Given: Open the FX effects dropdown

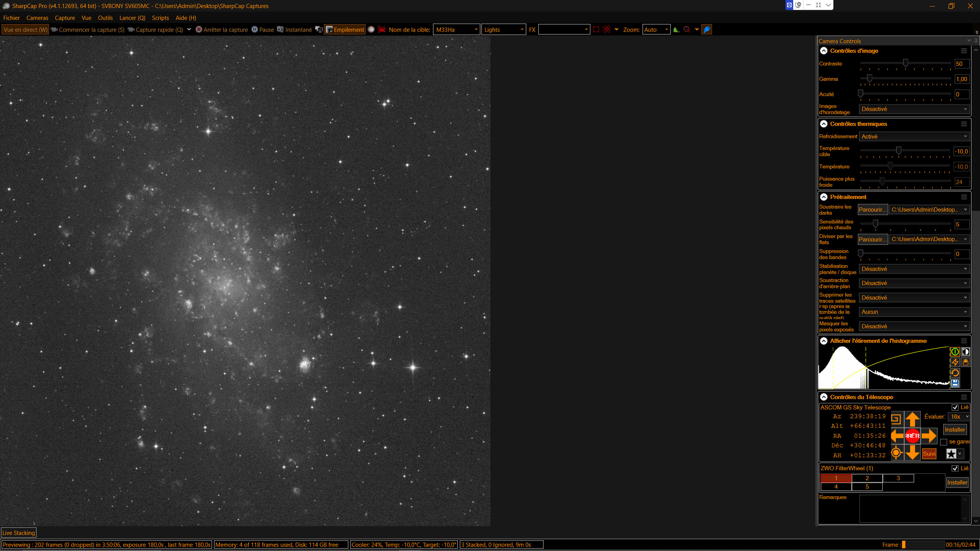Looking at the screenshot, I should 564,29.
